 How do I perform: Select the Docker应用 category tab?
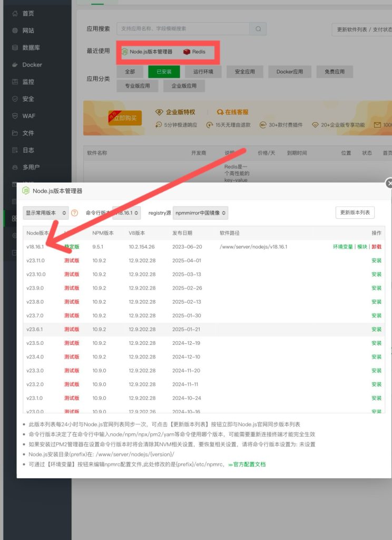coord(290,72)
